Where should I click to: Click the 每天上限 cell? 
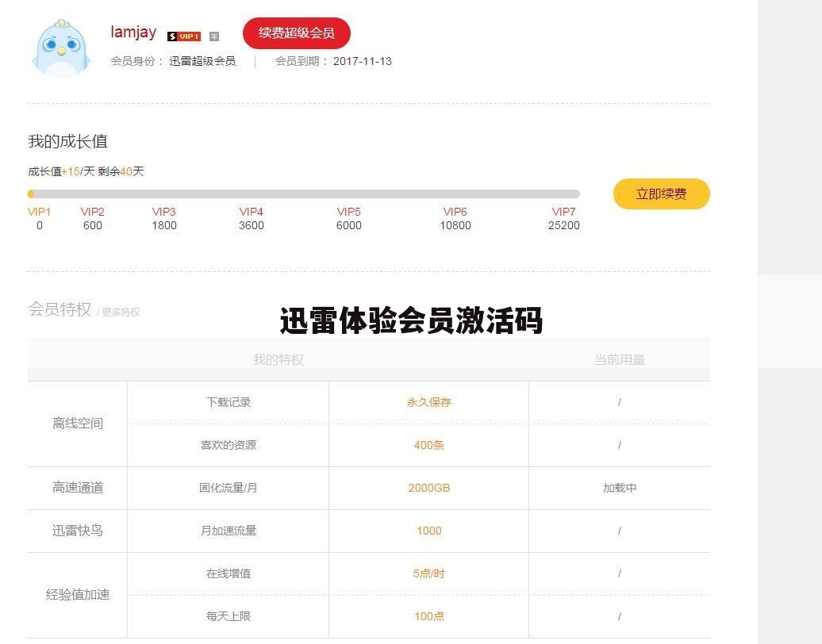pos(228,617)
